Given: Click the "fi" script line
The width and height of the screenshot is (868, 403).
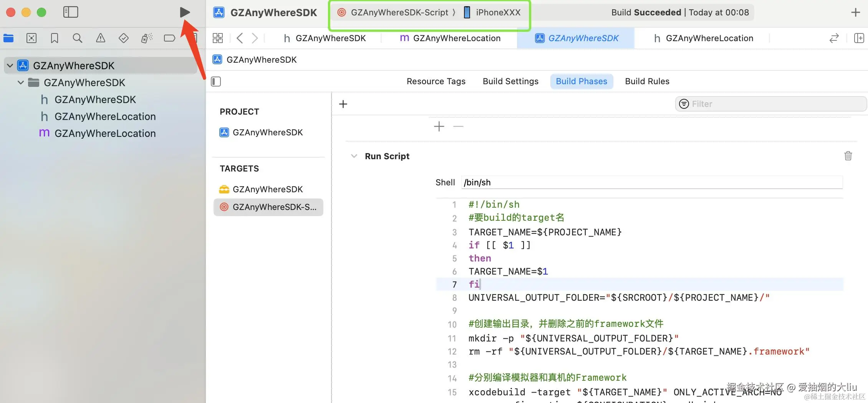Looking at the screenshot, I should (474, 285).
